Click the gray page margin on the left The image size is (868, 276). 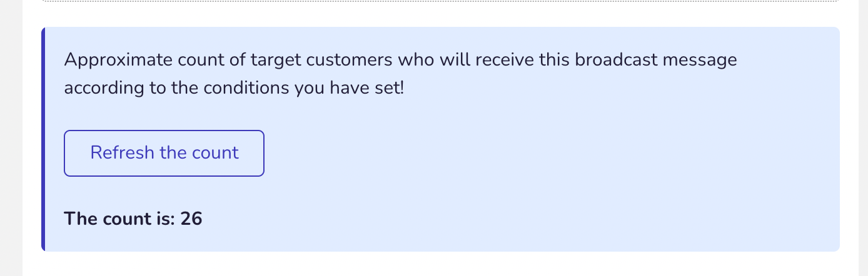coord(11,138)
